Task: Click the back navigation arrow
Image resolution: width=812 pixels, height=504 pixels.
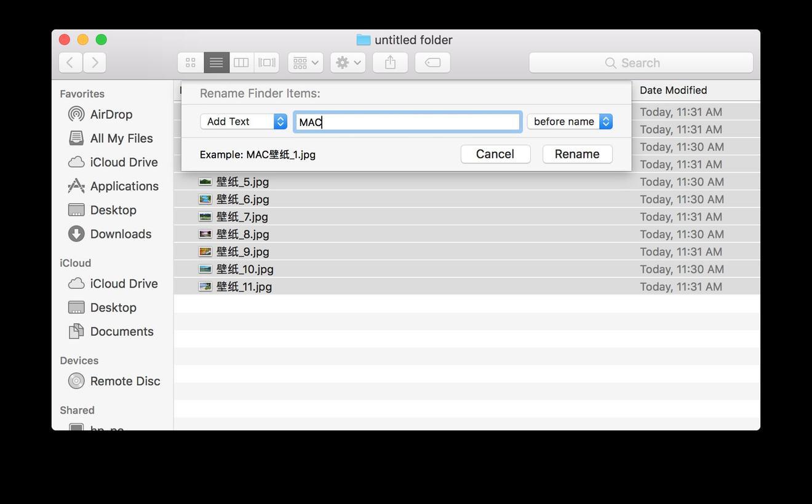Action: tap(70, 62)
